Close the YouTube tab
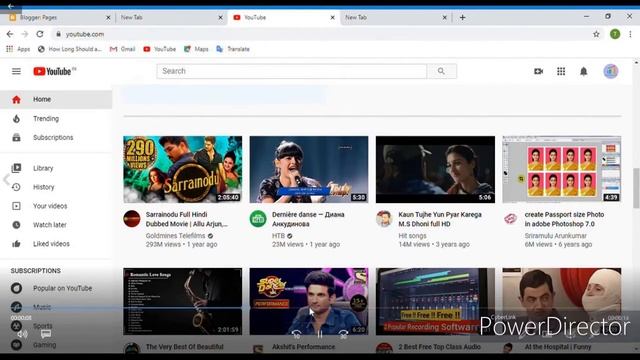Viewport: 640px width, 360px height. point(333,18)
